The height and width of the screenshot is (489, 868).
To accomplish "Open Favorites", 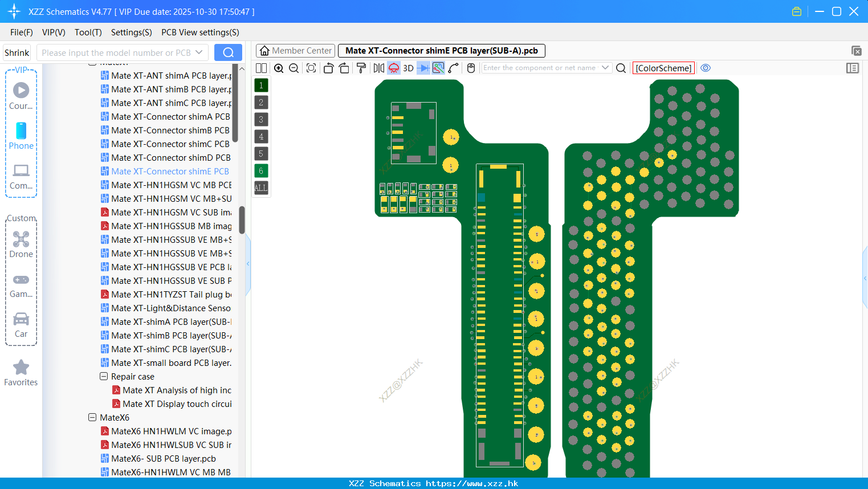I will pyautogui.click(x=21, y=373).
